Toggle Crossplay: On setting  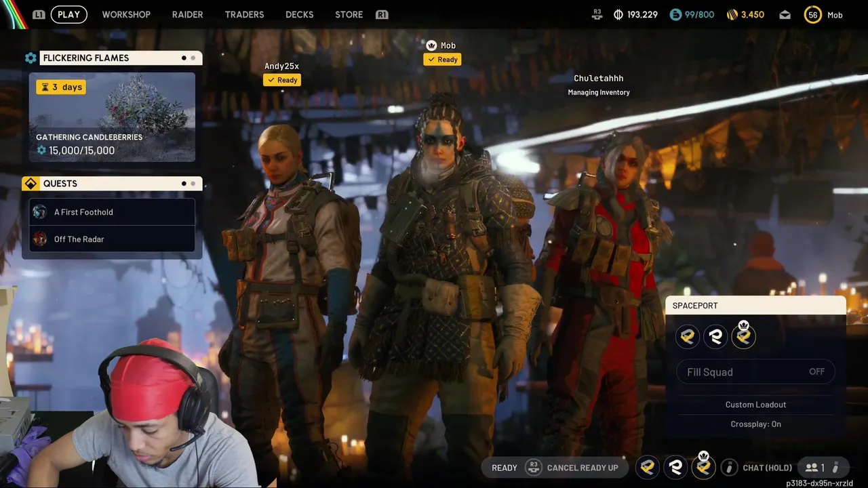pyautogui.click(x=755, y=424)
